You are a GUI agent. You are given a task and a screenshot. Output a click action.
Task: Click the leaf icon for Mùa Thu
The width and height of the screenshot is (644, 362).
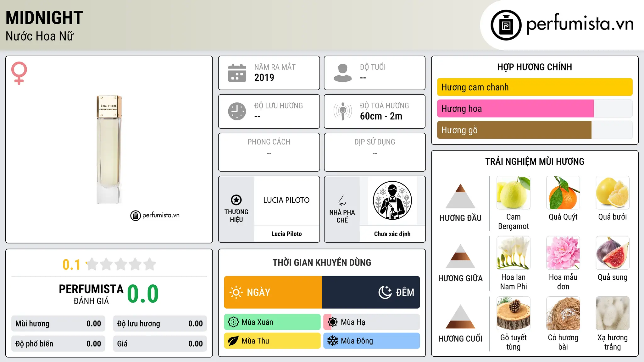pyautogui.click(x=233, y=341)
